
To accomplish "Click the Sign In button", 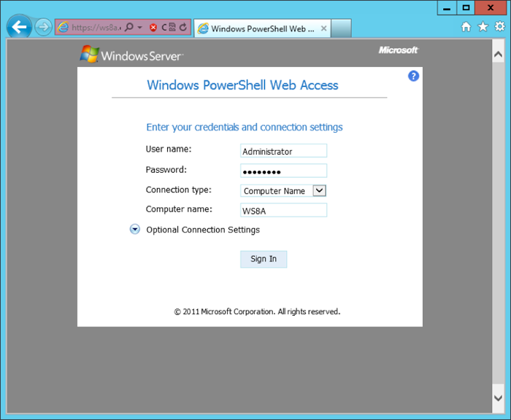I will click(264, 259).
